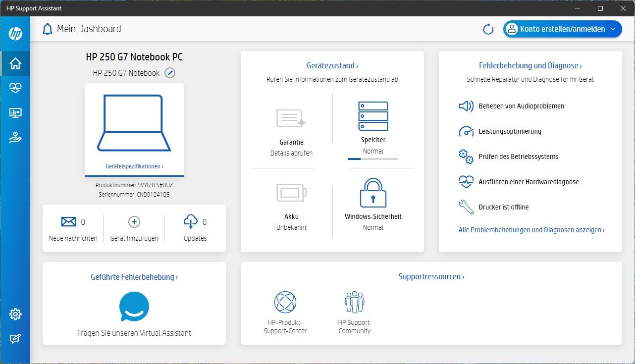Image resolution: width=635 pixels, height=364 pixels.
Task: Expand Fehlerbehebung und Diagnose section
Action: pyautogui.click(x=530, y=65)
